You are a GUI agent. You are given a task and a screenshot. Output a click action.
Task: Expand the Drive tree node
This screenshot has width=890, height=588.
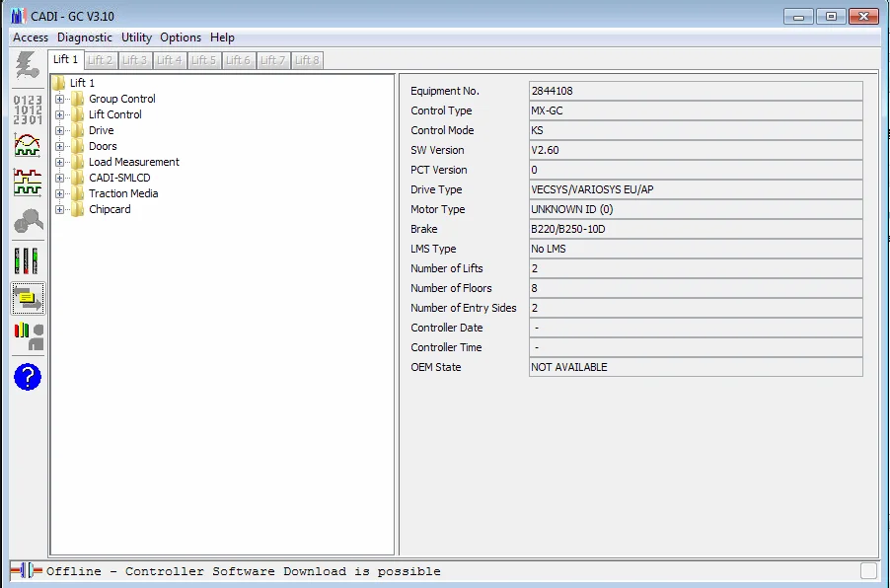[59, 130]
